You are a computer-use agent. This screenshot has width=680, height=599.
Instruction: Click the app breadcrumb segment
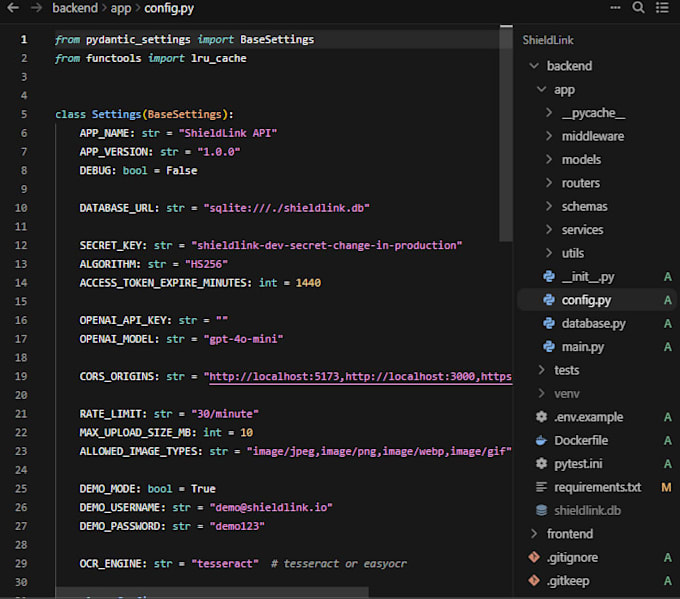121,8
